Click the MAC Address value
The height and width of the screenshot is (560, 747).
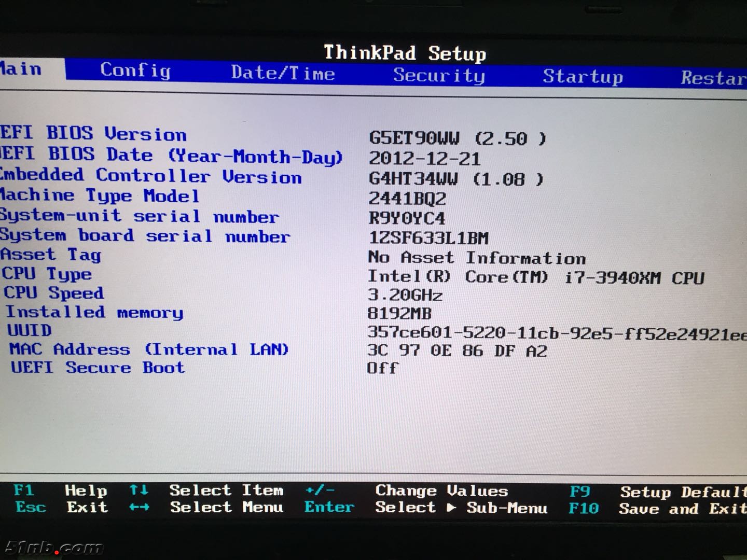pos(457,351)
